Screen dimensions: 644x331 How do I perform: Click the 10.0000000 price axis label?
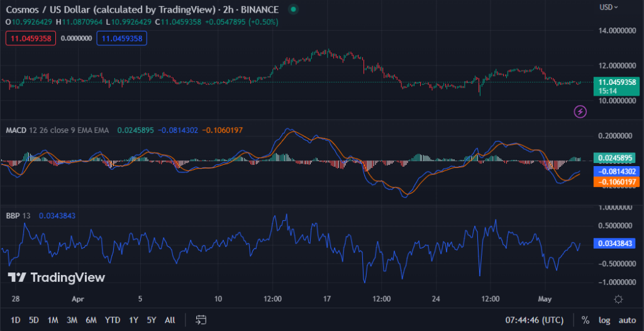[616, 101]
